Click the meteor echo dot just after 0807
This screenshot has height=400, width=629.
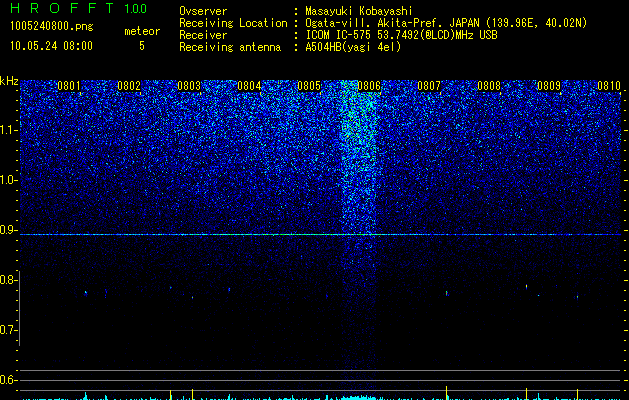pyautogui.click(x=447, y=293)
